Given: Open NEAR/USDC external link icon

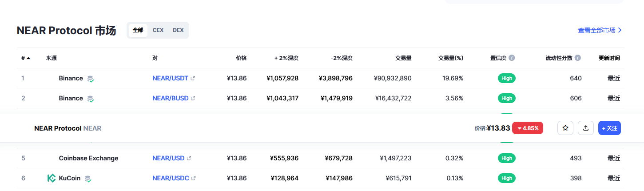Looking at the screenshot, I should pyautogui.click(x=193, y=178).
